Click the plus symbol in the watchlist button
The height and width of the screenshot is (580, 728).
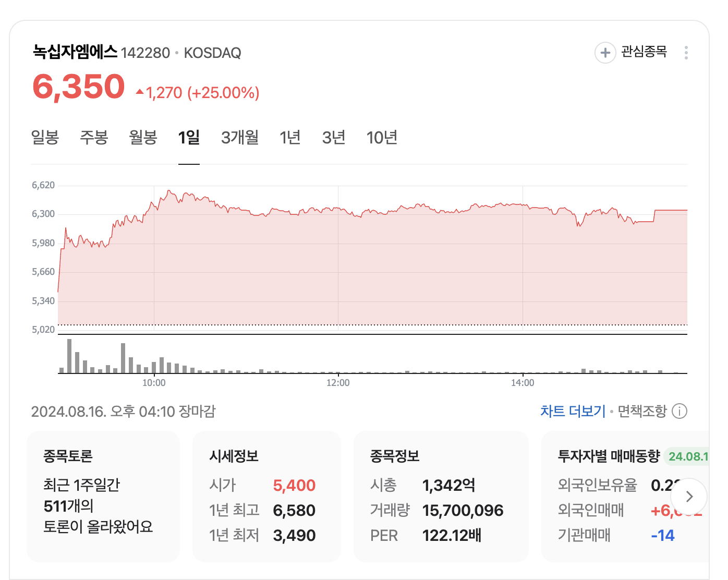[605, 53]
